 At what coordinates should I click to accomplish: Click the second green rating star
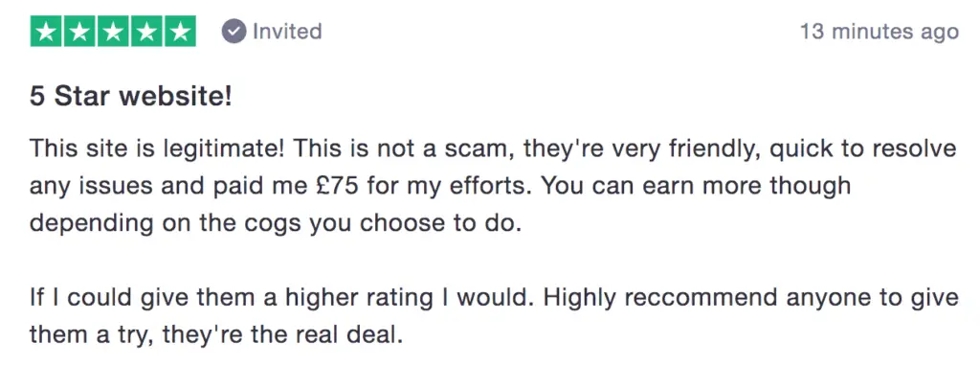[x=79, y=32]
